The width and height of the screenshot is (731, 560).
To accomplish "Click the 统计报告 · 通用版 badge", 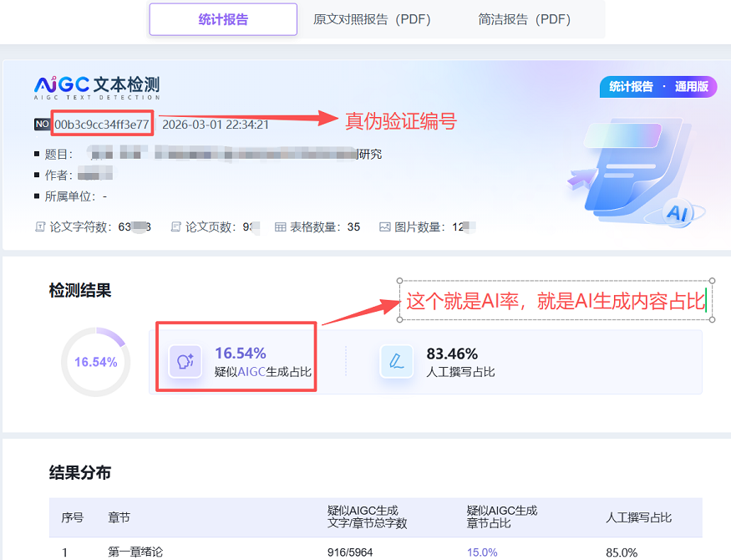I will click(657, 87).
